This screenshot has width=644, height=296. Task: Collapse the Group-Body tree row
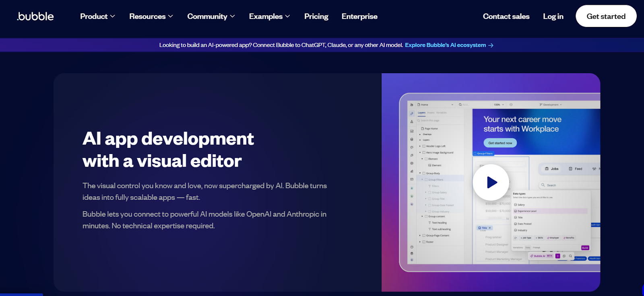pyautogui.click(x=420, y=173)
